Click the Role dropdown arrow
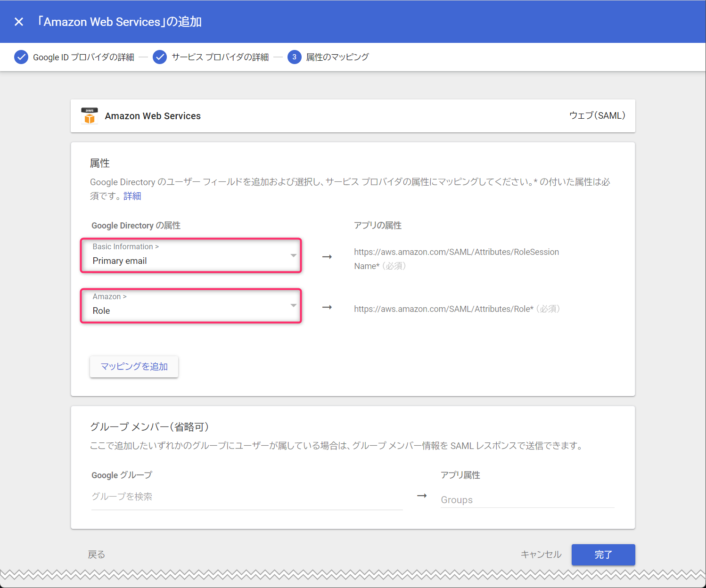 tap(294, 305)
